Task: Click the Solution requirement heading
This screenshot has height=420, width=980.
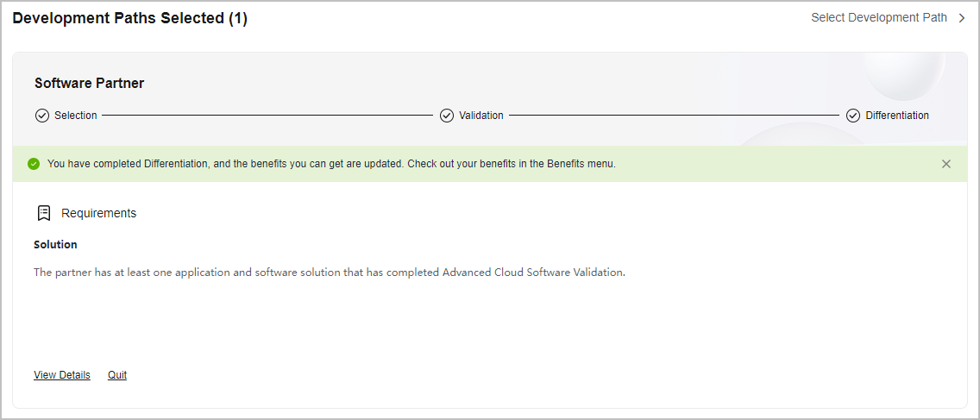Action: click(x=55, y=244)
